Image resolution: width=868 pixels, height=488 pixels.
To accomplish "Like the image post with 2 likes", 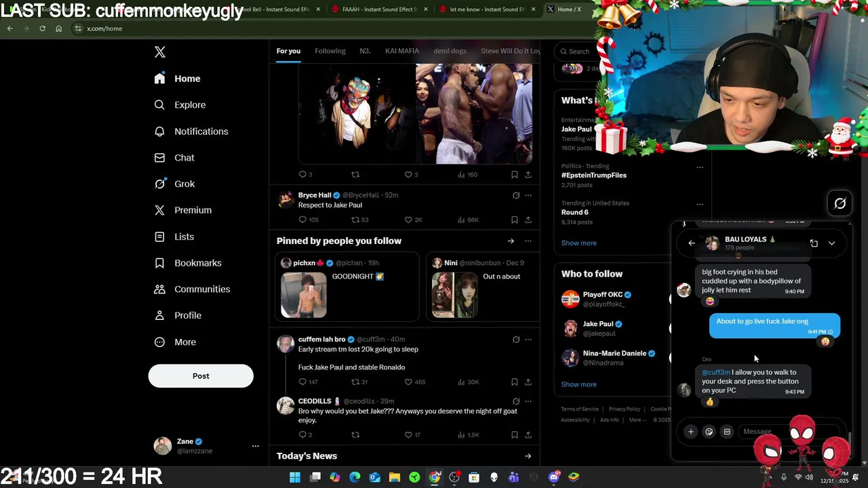I will pyautogui.click(x=408, y=174).
